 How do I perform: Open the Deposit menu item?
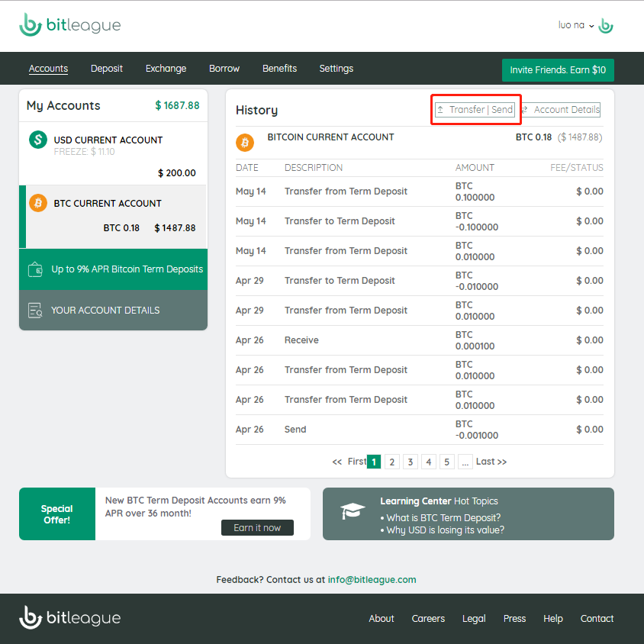[x=107, y=69]
